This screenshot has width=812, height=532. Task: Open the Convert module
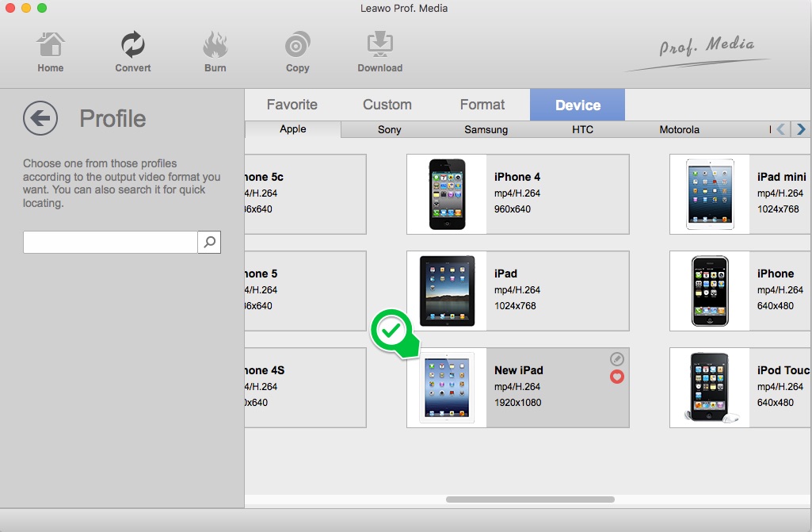pos(132,52)
